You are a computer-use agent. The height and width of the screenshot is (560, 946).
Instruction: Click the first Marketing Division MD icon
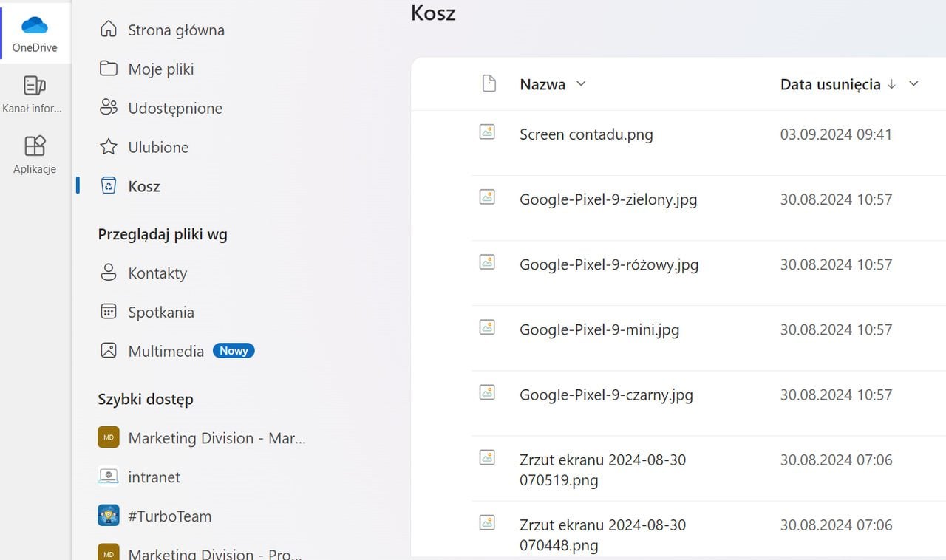(109, 437)
